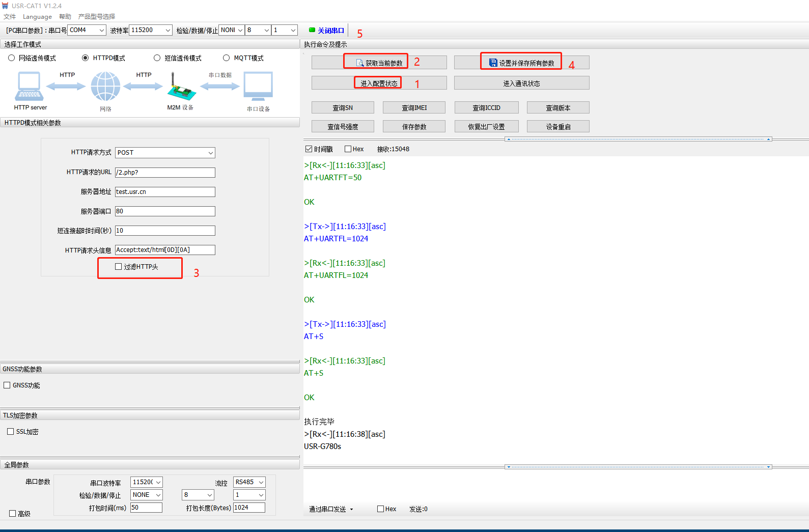The height and width of the screenshot is (532, 809).
Task: Click the USR-CAT1 app icon in title bar
Action: [5, 6]
